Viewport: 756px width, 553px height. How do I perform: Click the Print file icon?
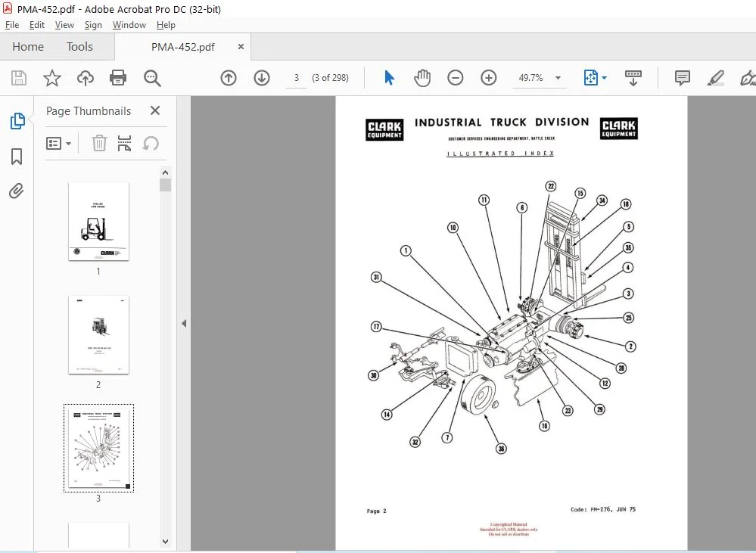pos(118,78)
